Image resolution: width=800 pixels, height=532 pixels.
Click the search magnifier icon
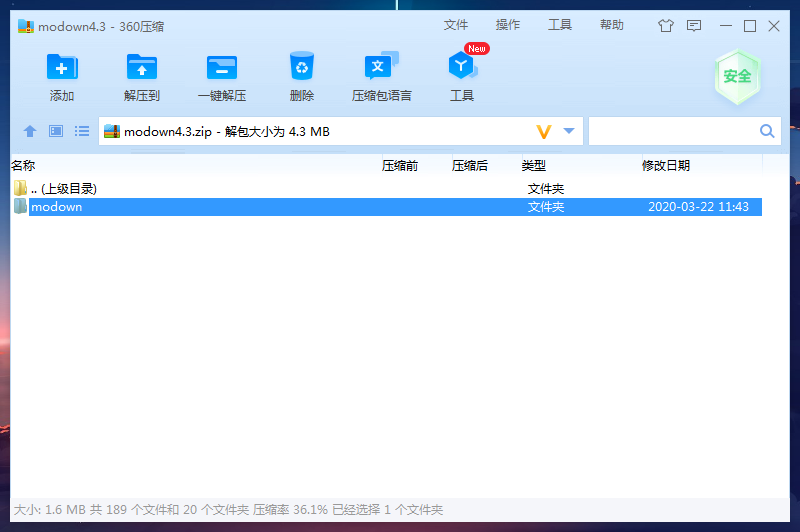tap(767, 131)
